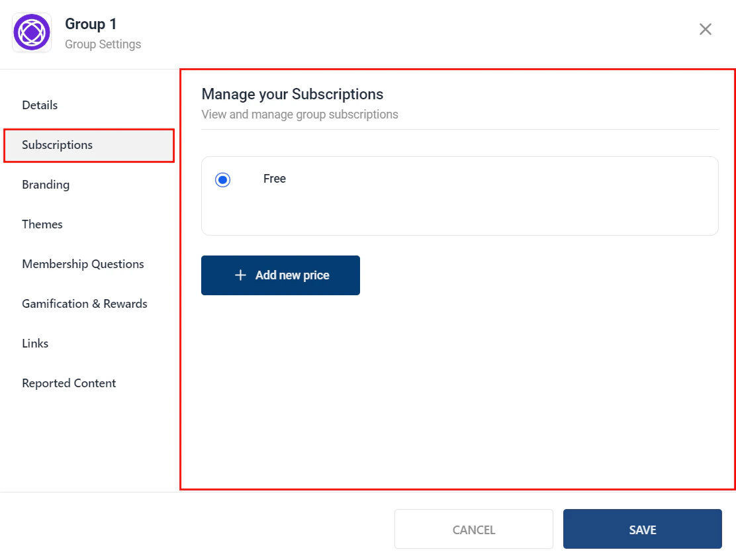Open Membership Questions settings

[83, 263]
